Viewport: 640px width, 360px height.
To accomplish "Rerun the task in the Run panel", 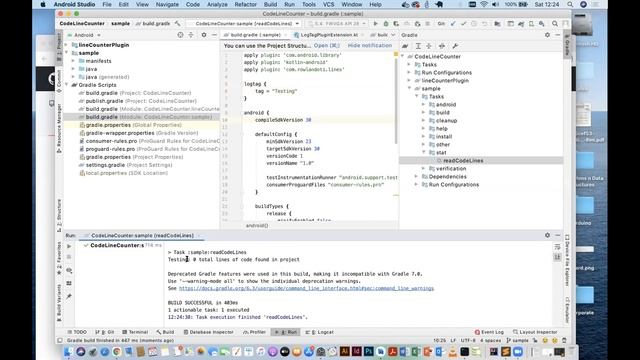I will (69, 246).
